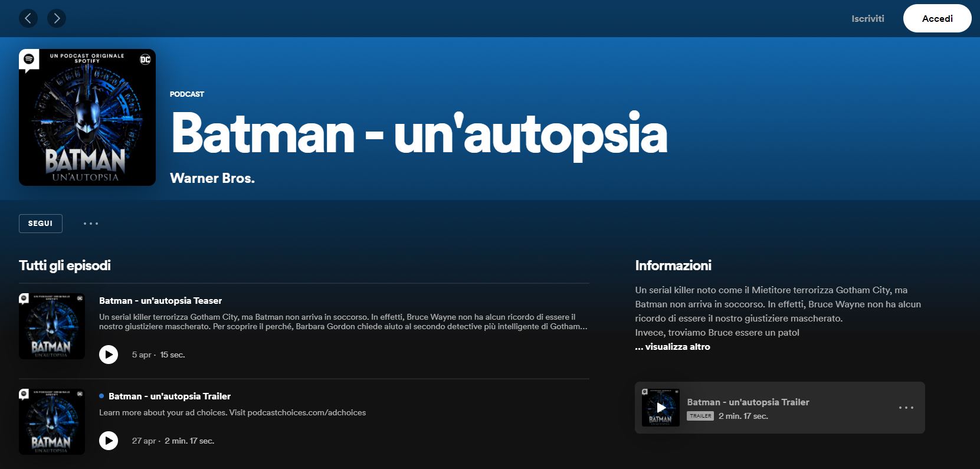The image size is (980, 469).
Task: Click the PODCAST label above the title
Action: point(187,94)
